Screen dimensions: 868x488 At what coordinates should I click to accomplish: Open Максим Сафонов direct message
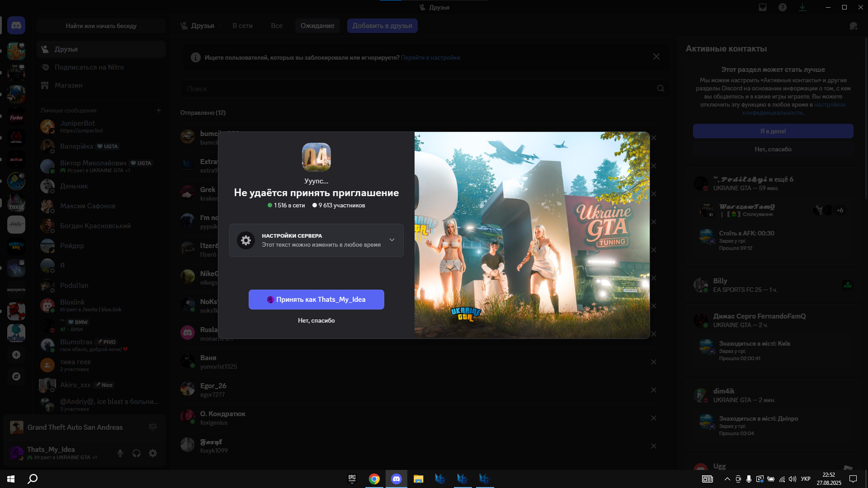[x=101, y=206]
